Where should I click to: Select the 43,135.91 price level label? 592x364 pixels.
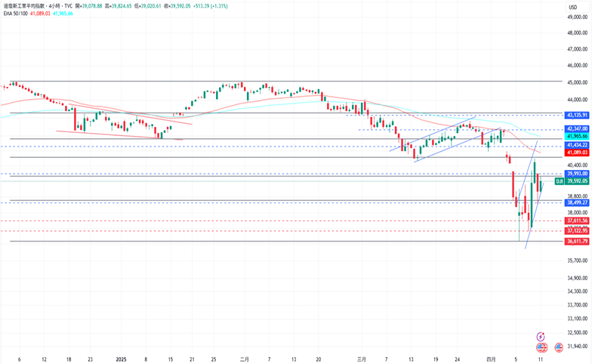[x=577, y=115]
